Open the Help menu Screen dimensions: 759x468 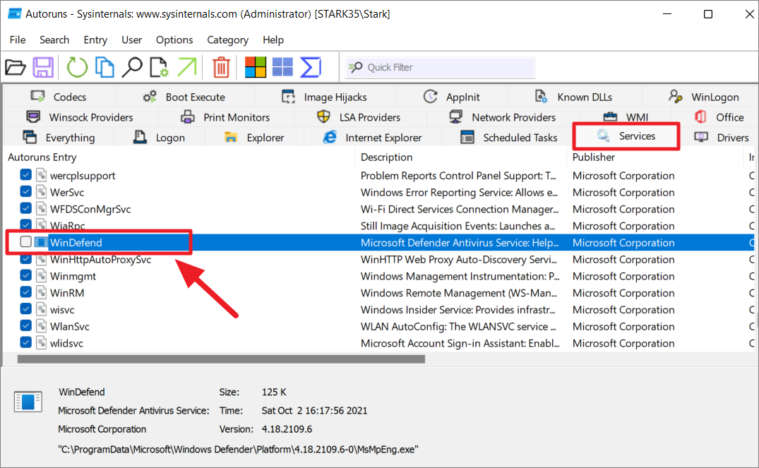(x=273, y=40)
